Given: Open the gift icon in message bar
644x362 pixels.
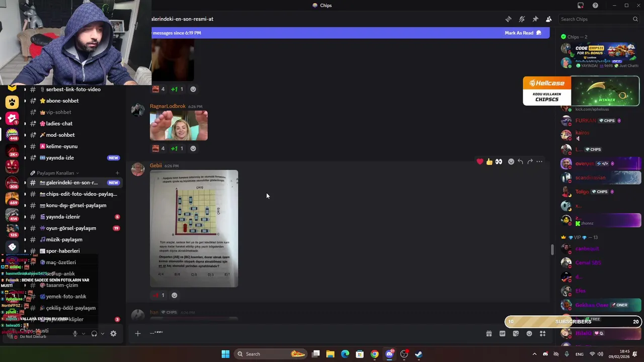Looking at the screenshot, I should [489, 333].
